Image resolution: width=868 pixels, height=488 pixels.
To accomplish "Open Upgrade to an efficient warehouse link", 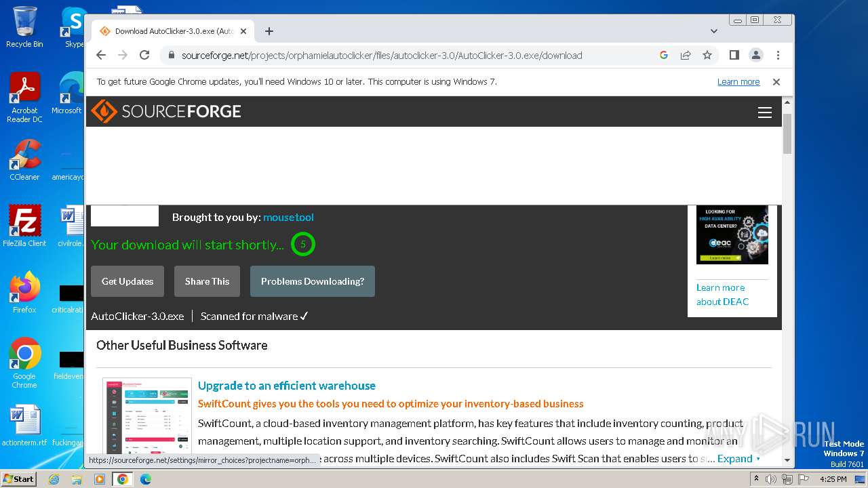I will [287, 386].
